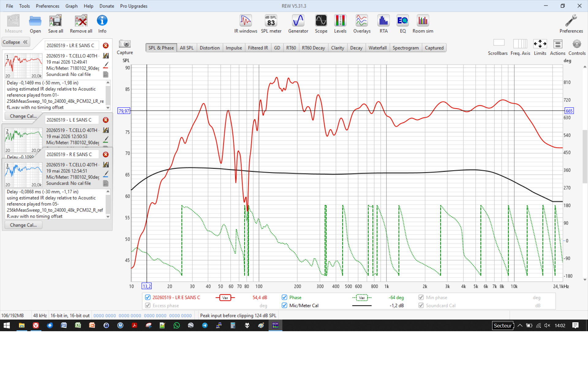Open the Tools menu
The height and width of the screenshot is (368, 588).
[24, 6]
